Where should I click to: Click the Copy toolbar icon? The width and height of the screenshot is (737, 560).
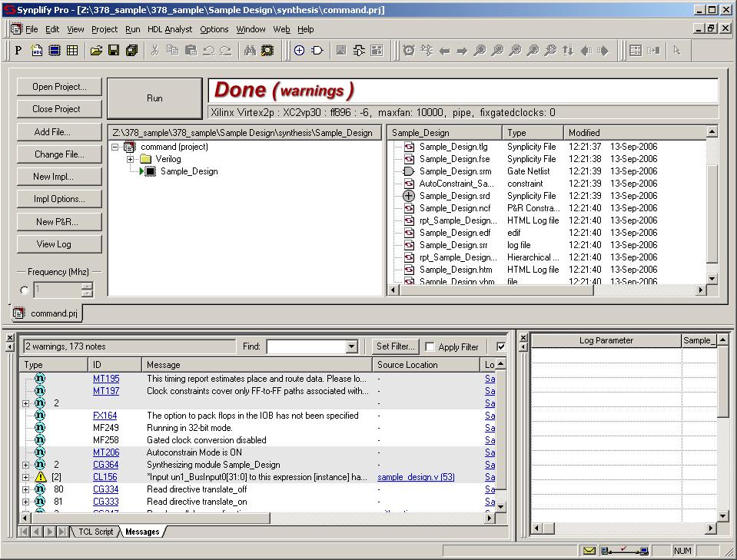[x=172, y=50]
